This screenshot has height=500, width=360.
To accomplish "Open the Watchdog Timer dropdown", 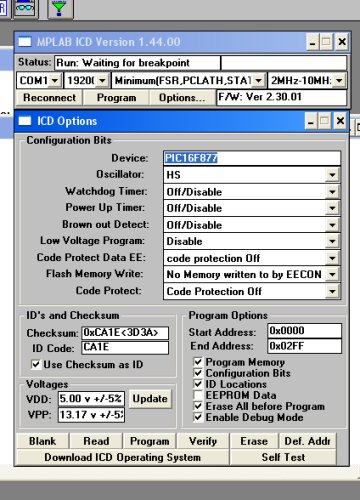I will coord(332,192).
